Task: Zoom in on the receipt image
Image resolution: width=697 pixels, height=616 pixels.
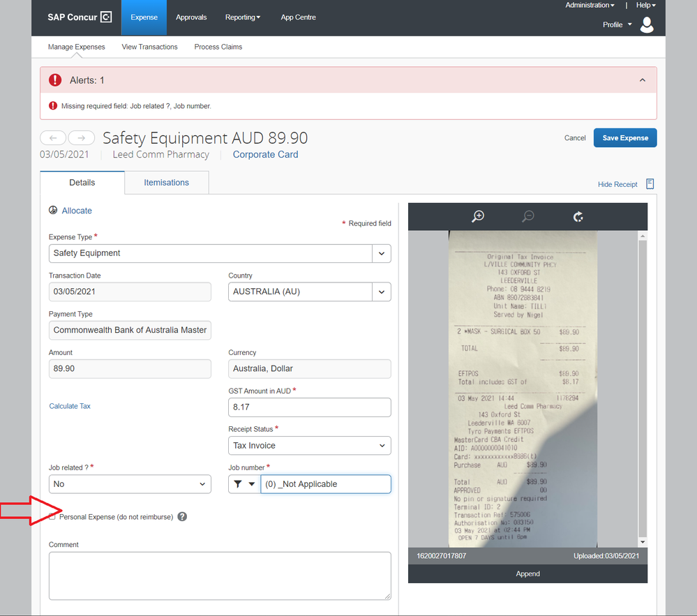Action: pyautogui.click(x=478, y=216)
